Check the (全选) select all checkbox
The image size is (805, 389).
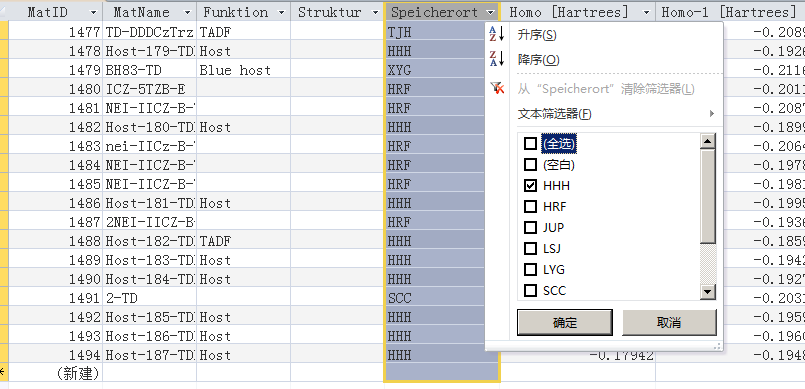click(x=530, y=144)
